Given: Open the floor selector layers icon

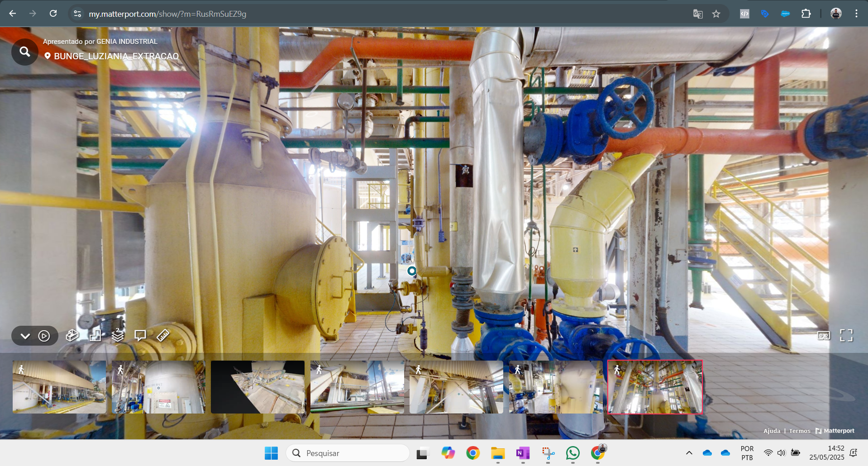Looking at the screenshot, I should click(118, 336).
